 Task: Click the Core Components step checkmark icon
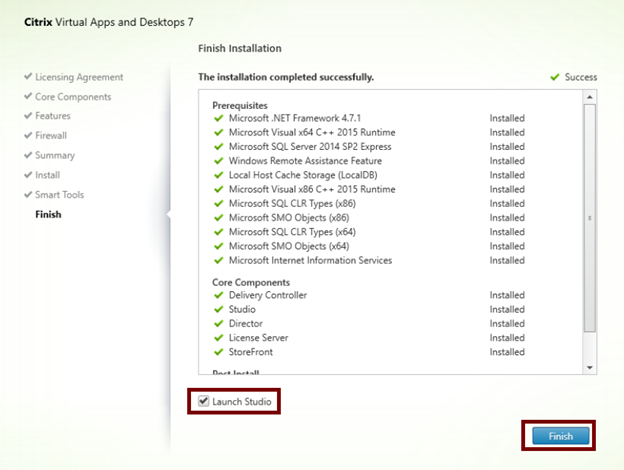pyautogui.click(x=28, y=96)
